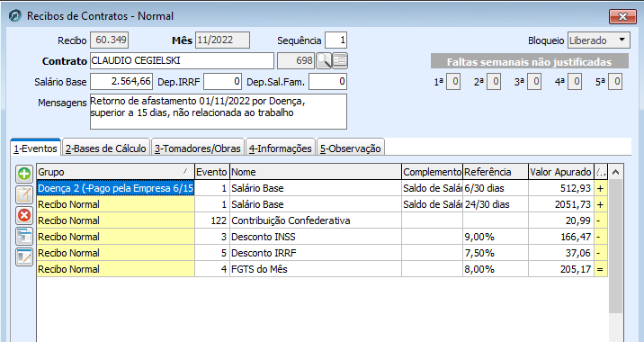Click the 24/30 dias reference cell
The height and width of the screenshot is (342, 644).
[496, 204]
